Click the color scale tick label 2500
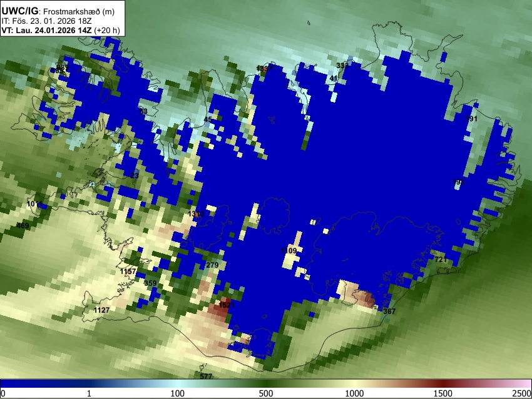Image resolution: width=532 pixels, height=399 pixels. coord(522,393)
